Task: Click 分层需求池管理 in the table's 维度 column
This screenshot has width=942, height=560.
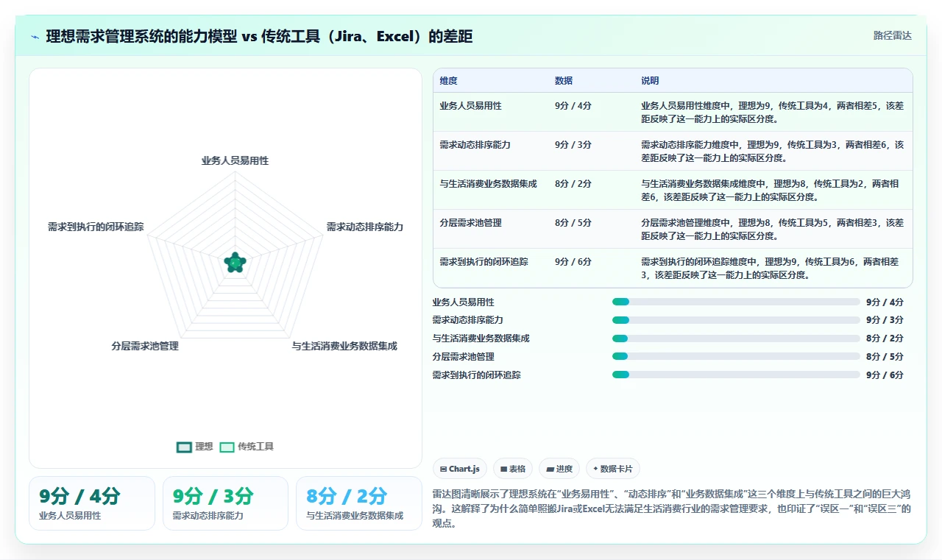Action: [x=470, y=222]
